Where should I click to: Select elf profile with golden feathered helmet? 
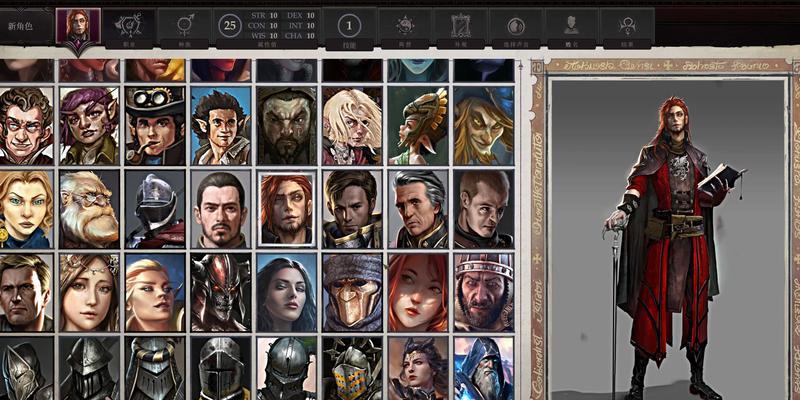(418, 126)
